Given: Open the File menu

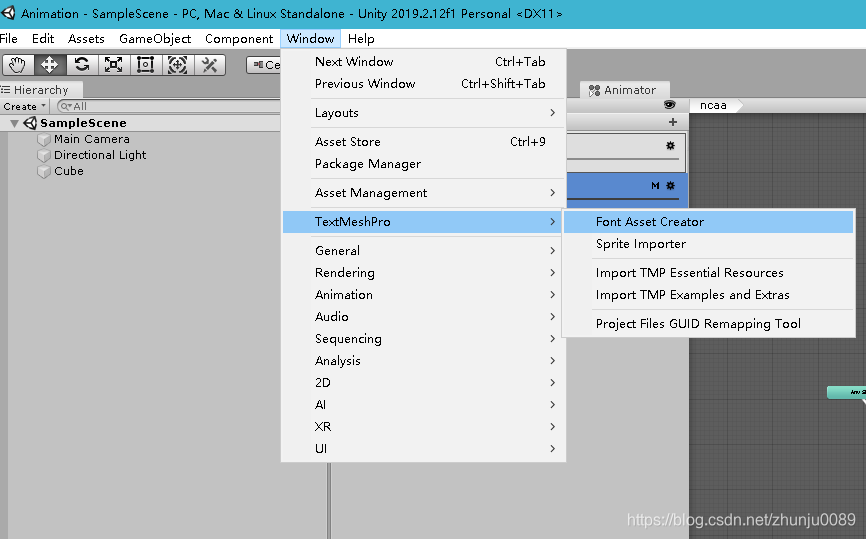Looking at the screenshot, I should tap(9, 39).
